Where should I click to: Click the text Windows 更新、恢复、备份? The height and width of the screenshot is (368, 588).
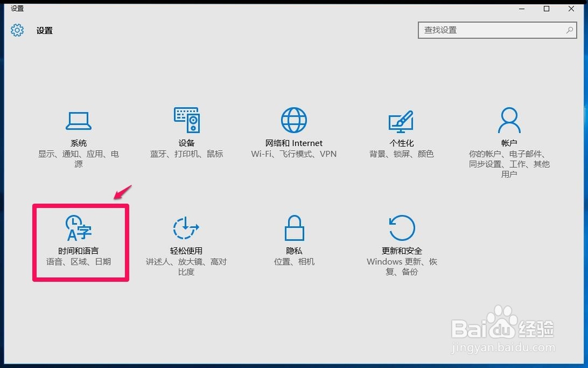[x=402, y=267]
